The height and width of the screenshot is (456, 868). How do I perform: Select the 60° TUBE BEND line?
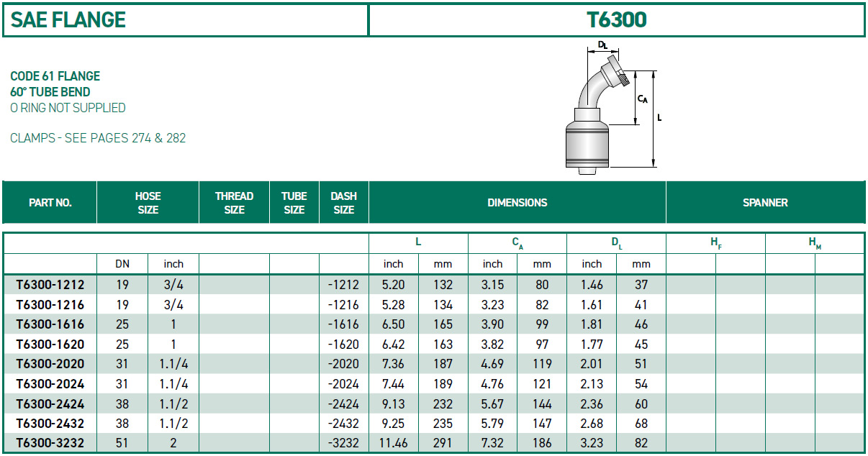[50, 92]
